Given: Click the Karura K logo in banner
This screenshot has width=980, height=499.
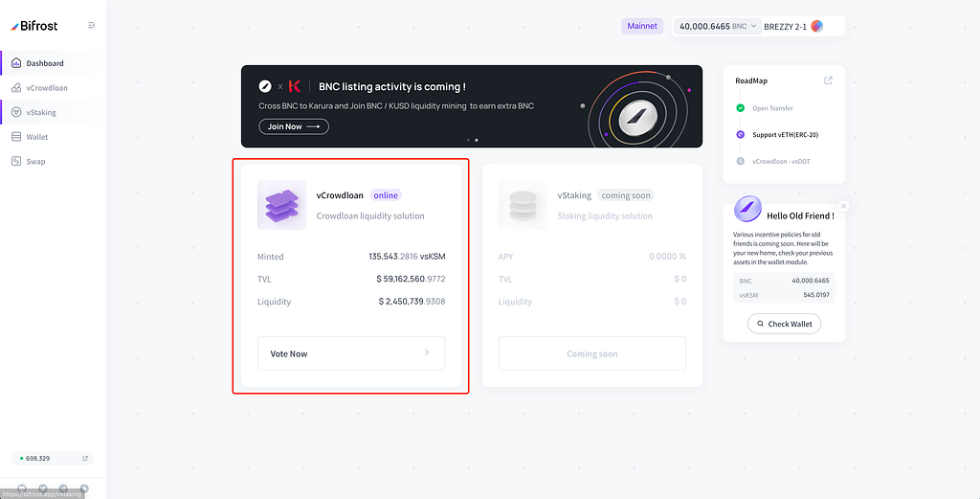Looking at the screenshot, I should (294, 86).
